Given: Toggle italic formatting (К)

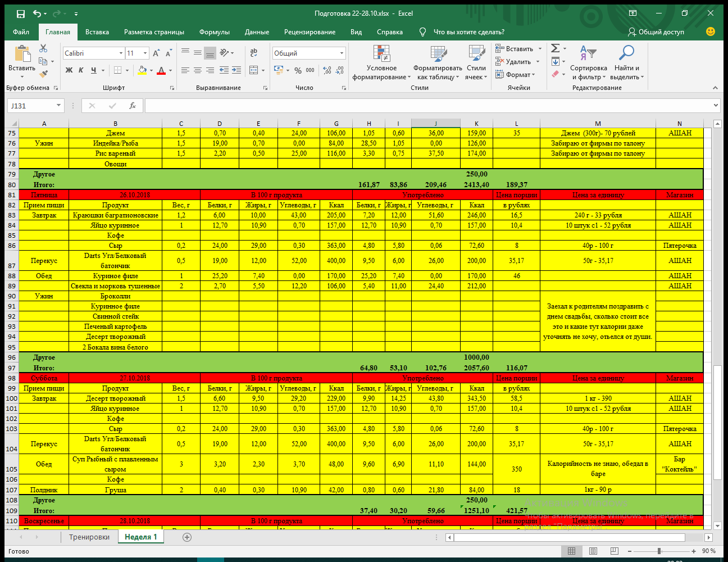Looking at the screenshot, I should click(81, 70).
